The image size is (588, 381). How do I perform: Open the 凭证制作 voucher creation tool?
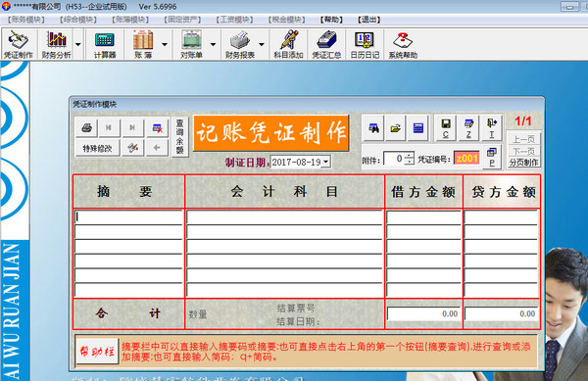[19, 44]
